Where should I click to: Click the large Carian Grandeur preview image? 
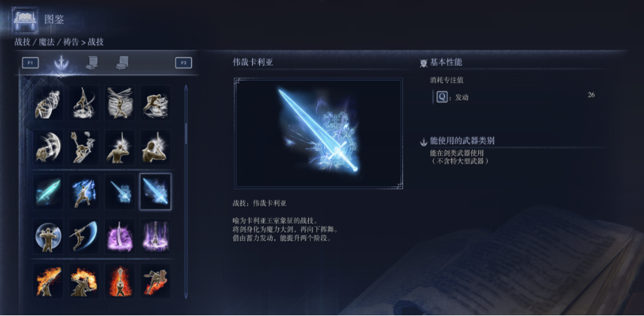tap(319, 133)
